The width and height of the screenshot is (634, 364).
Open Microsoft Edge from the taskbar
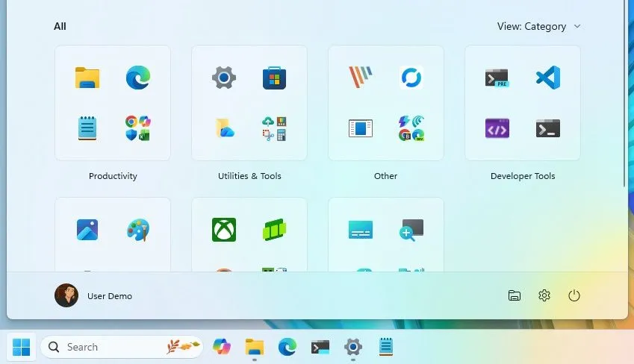tap(287, 347)
